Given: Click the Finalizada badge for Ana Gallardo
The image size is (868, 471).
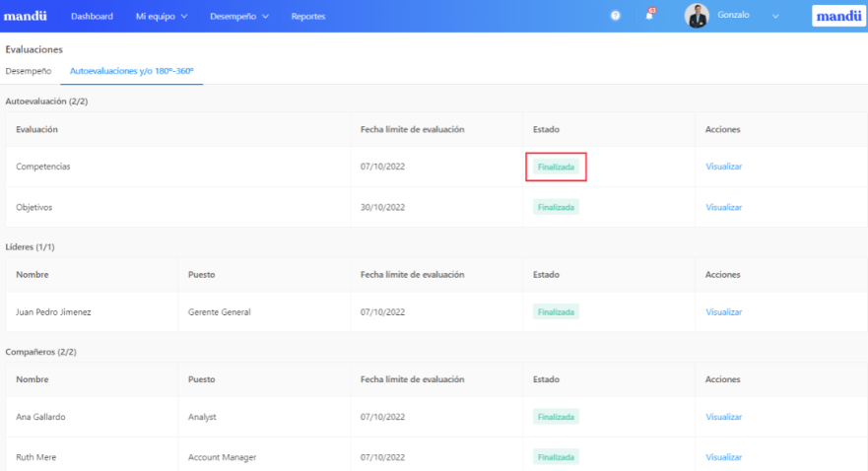Looking at the screenshot, I should [x=556, y=417].
